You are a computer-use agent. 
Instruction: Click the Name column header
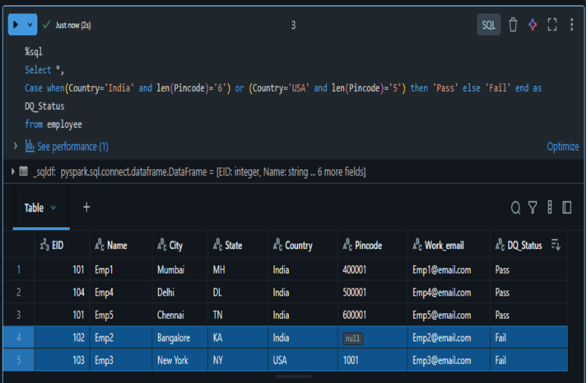121,245
